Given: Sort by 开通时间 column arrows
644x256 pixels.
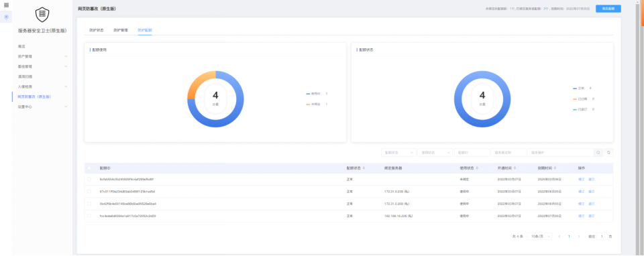Looking at the screenshot, I should pos(515,168).
